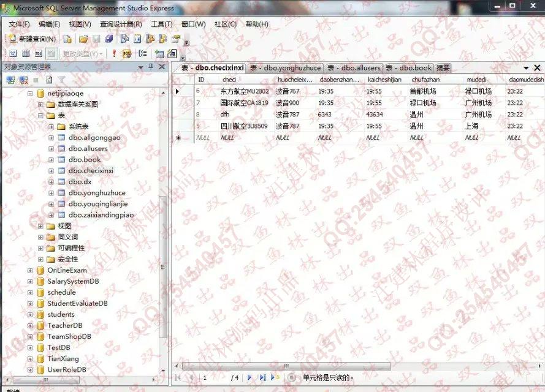Screen dimensions: 545x392
Task: Expand the 视图 folder node
Action: (40, 227)
